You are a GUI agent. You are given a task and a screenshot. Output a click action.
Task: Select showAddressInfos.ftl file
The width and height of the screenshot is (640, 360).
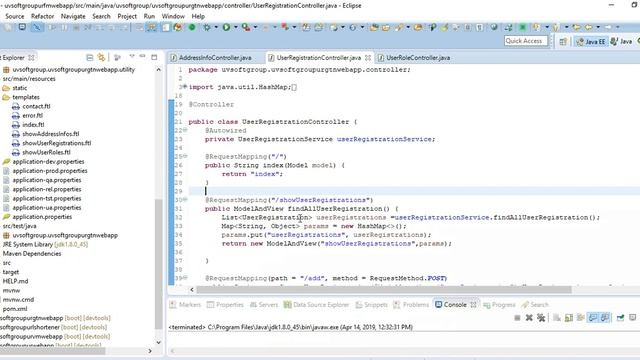[x=51, y=134]
